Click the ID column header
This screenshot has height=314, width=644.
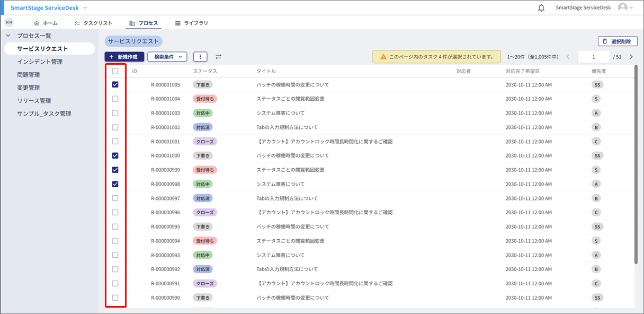tap(135, 71)
